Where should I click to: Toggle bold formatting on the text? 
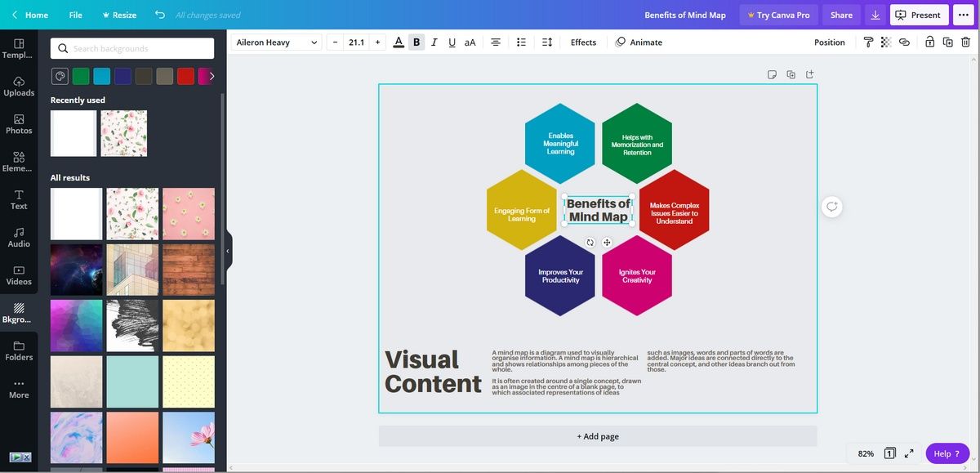click(415, 40)
